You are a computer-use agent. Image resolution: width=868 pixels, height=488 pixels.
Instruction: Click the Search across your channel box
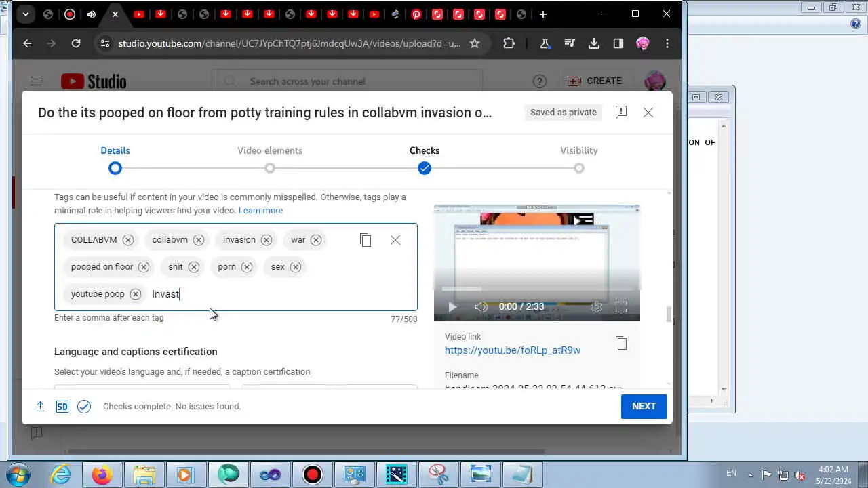347,81
